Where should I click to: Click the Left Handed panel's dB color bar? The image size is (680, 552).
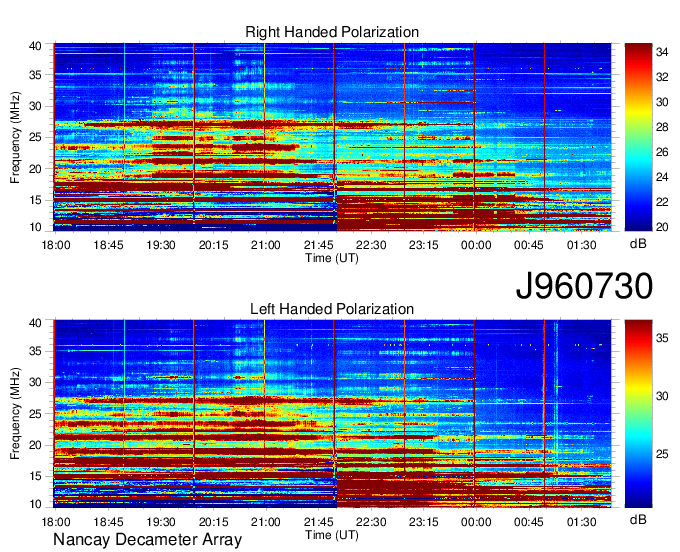638,414
